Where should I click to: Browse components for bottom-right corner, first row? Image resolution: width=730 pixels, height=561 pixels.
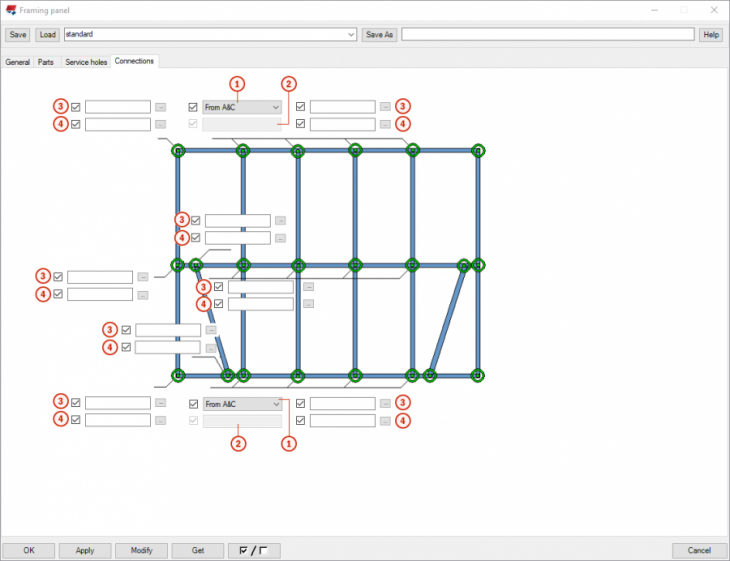385,403
